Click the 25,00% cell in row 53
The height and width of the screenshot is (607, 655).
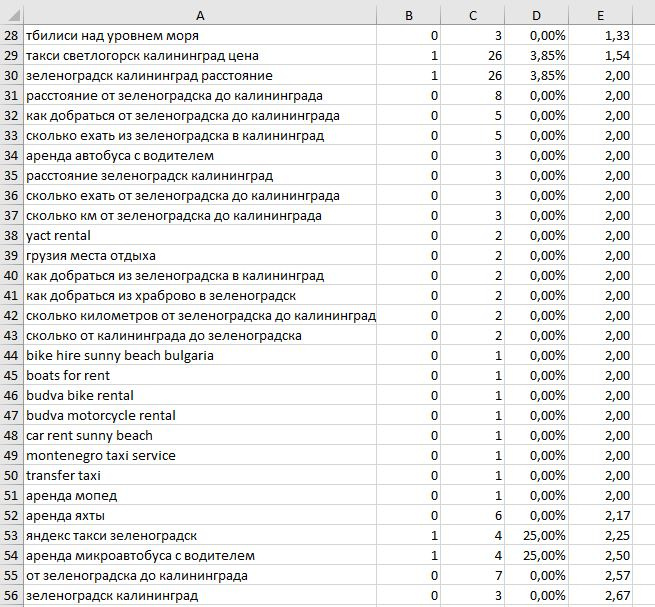(536, 535)
